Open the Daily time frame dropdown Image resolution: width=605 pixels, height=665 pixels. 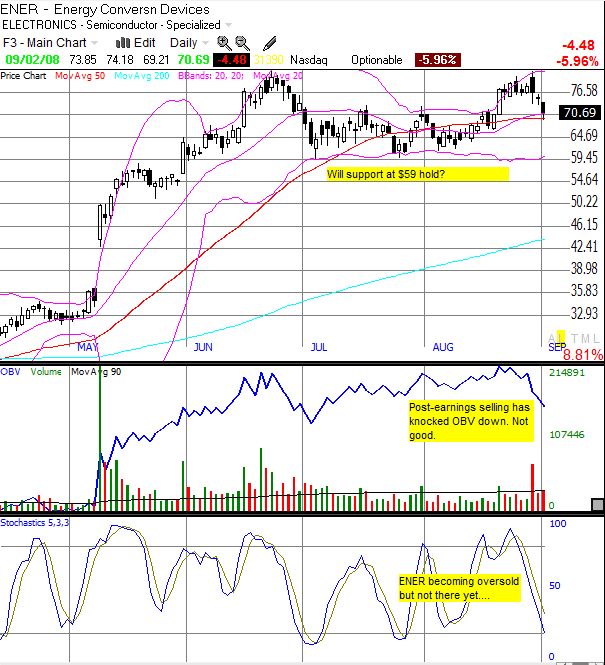tap(189, 43)
